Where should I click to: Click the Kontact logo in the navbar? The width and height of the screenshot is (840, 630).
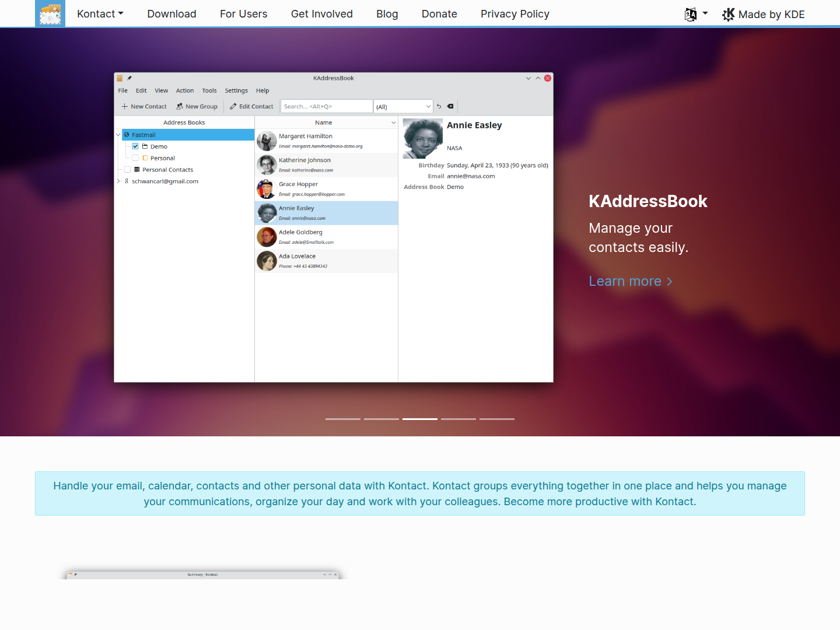pos(50,13)
